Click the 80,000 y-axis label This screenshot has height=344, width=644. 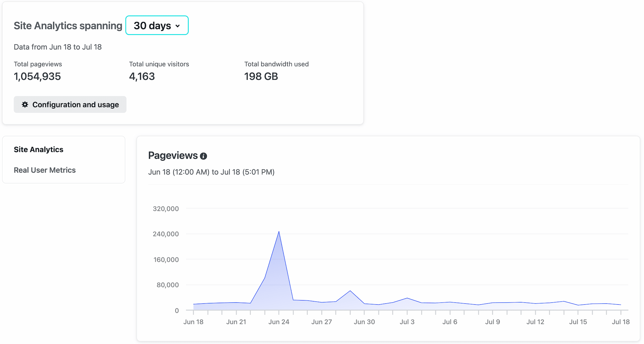(x=168, y=285)
